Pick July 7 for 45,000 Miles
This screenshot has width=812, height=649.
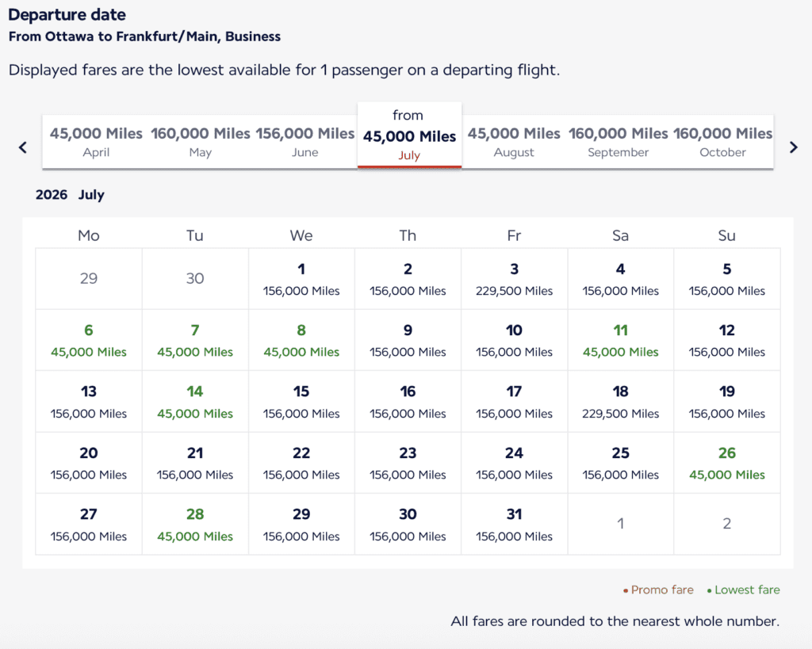195,340
